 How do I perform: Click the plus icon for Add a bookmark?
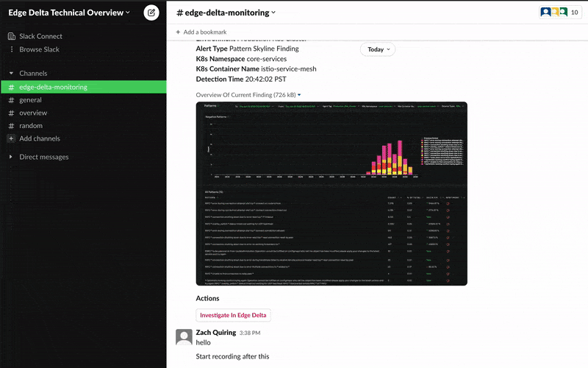(178, 32)
